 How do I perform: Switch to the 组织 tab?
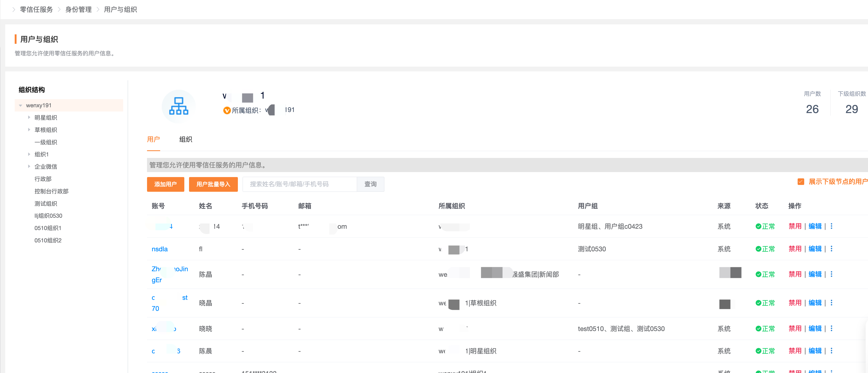coord(186,139)
